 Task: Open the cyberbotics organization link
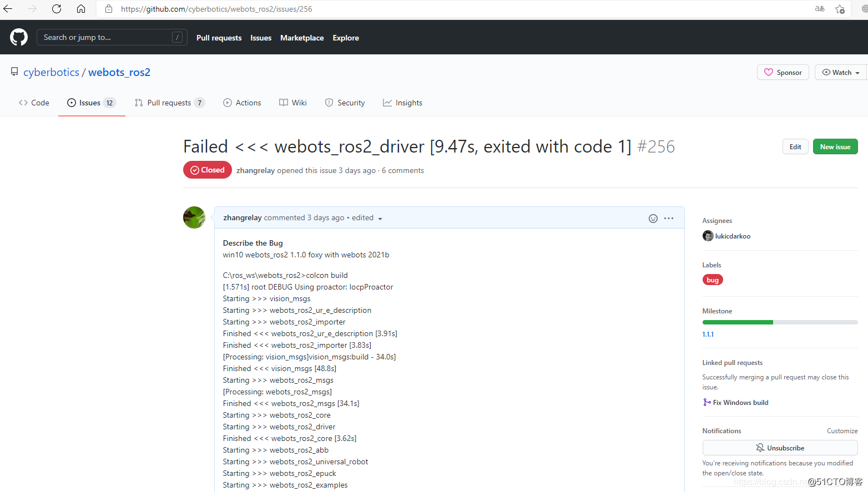click(52, 72)
